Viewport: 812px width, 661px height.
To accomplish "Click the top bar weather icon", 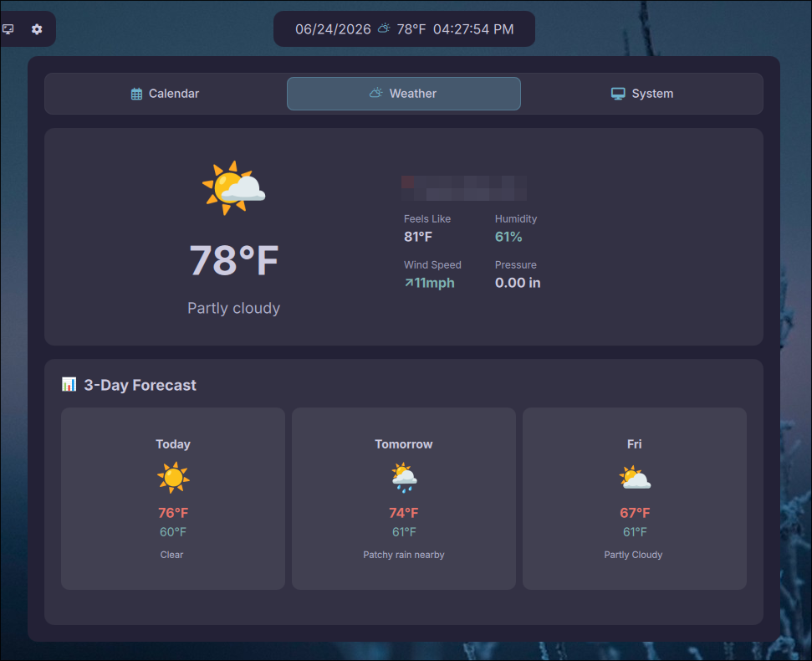I will pos(384,28).
